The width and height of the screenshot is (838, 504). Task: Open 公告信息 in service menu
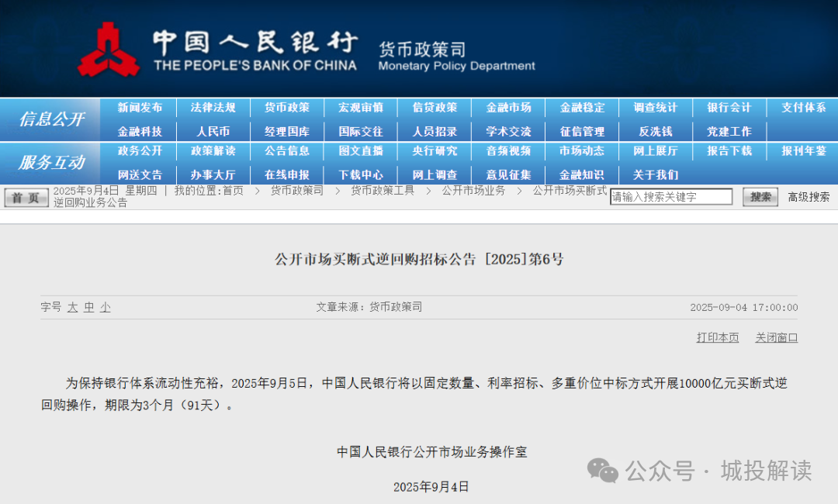287,151
